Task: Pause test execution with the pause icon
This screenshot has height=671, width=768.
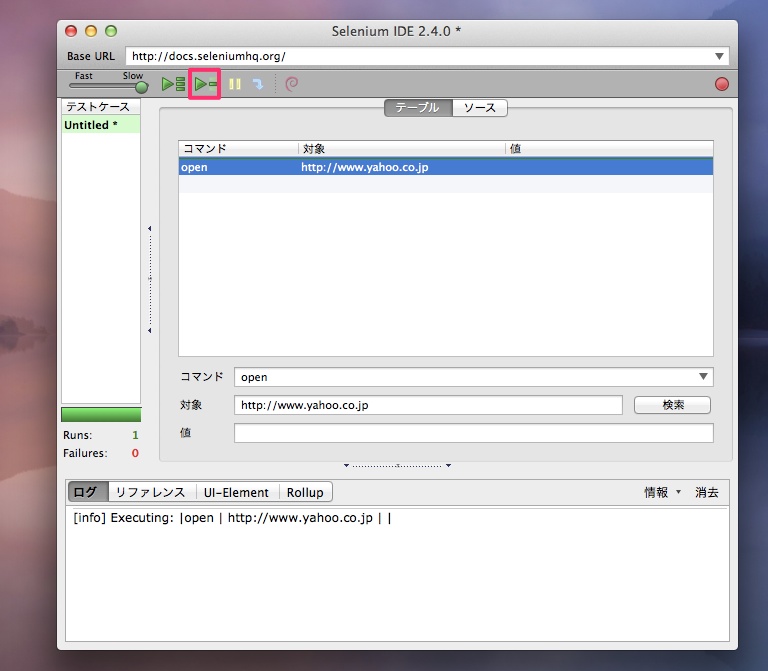Action: coord(235,84)
